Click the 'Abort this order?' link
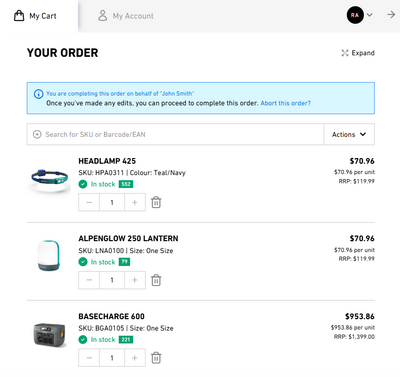This screenshot has width=400, height=377. pyautogui.click(x=285, y=103)
